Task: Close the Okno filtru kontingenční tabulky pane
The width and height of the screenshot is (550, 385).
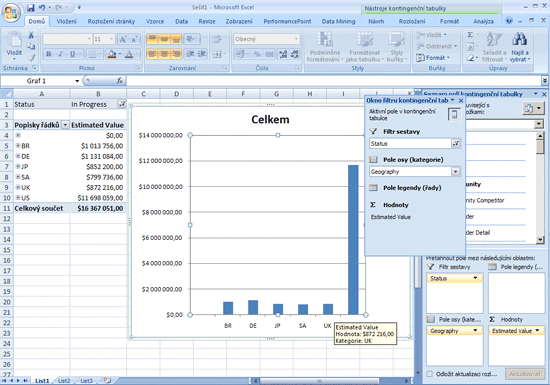Action: point(461,101)
